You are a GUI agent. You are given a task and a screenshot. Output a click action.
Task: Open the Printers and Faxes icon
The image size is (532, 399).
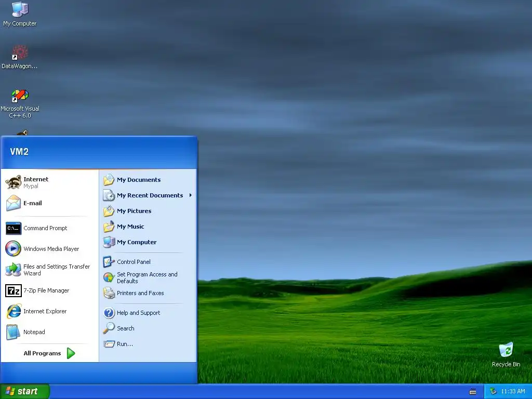[109, 293]
